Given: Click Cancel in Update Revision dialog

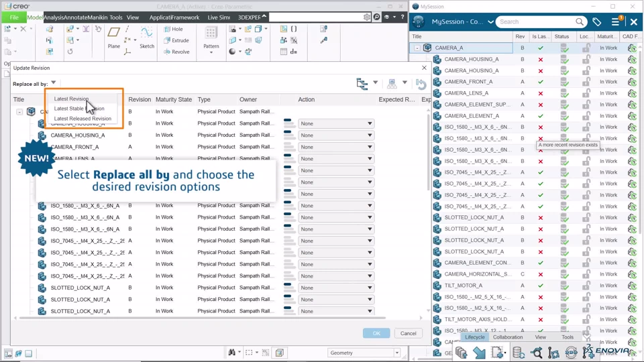Looking at the screenshot, I should point(409,333).
